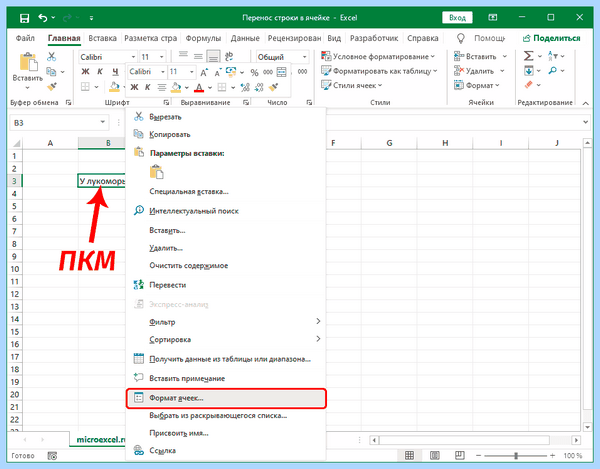Click the Undo arrow in the quick access toolbar
The image size is (600, 469).
coord(43,18)
